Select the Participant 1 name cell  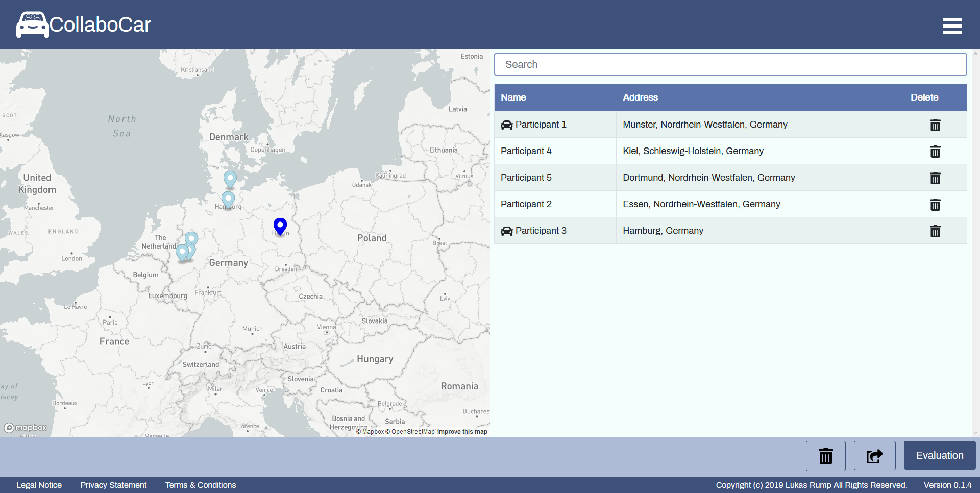click(555, 125)
